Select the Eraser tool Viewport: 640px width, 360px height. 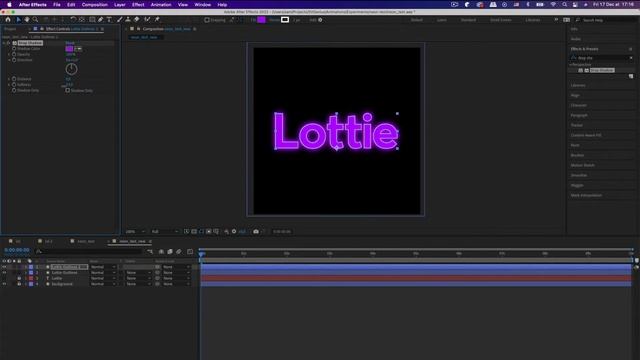(x=136, y=20)
